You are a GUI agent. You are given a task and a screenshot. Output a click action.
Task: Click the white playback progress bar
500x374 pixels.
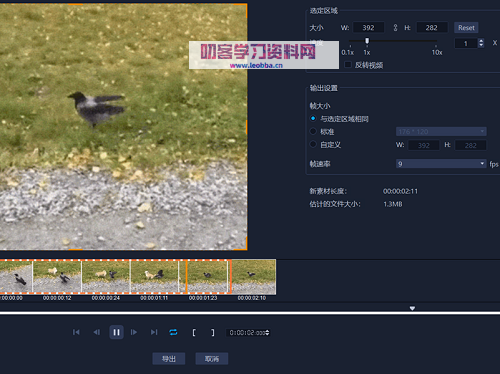(x=250, y=313)
